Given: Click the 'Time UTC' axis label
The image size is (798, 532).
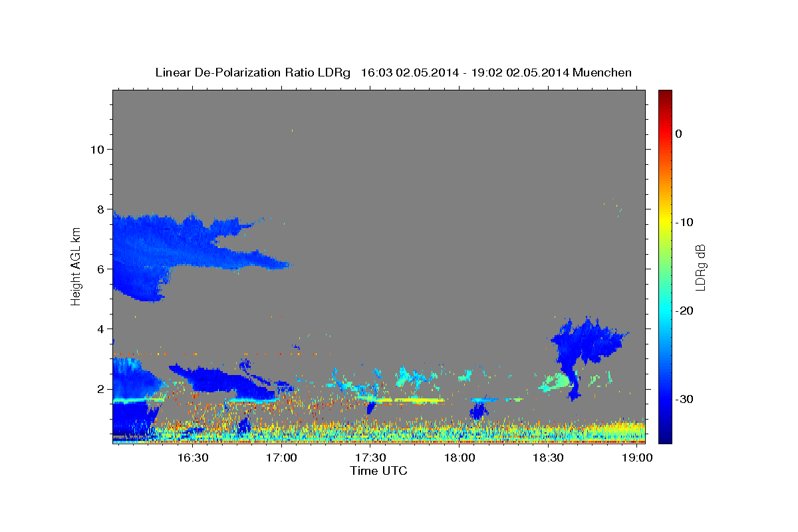Looking at the screenshot, I should 378,471.
